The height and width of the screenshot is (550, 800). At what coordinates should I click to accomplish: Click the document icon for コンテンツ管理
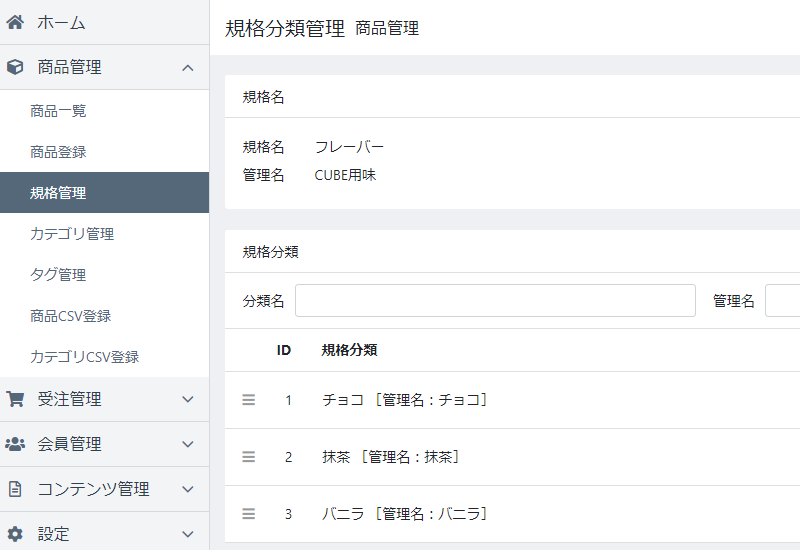15,489
